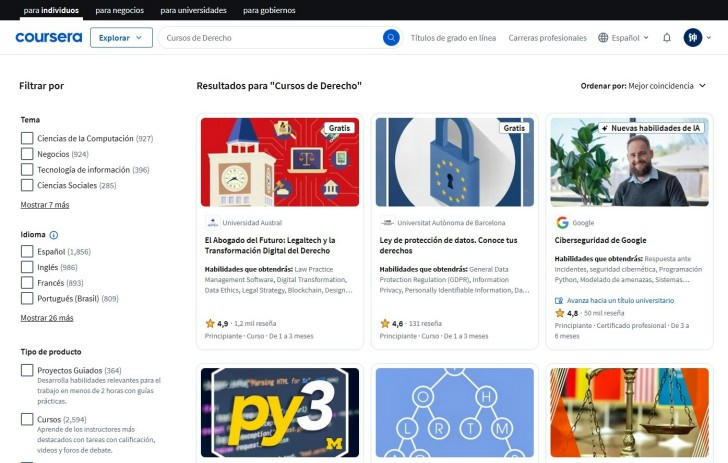
Task: Expand the profile menu chevron
Action: tap(708, 38)
